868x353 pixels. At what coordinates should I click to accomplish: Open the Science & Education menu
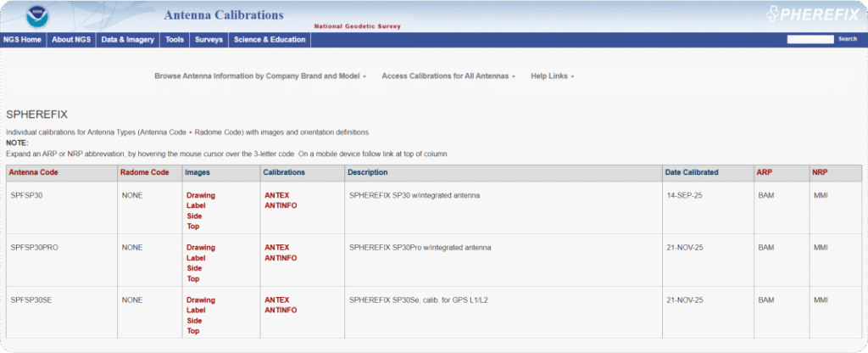pos(269,39)
